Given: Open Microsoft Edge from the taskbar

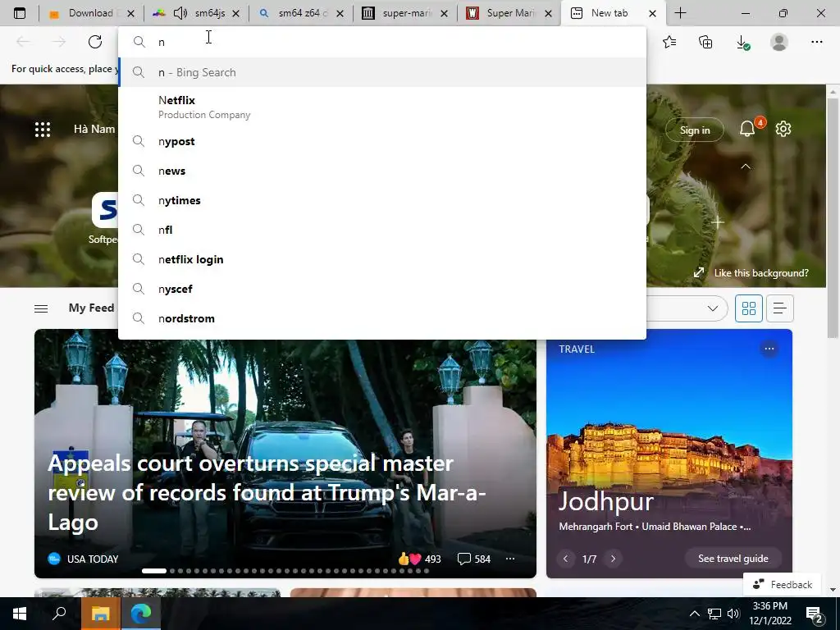Looking at the screenshot, I should click(x=140, y=614).
